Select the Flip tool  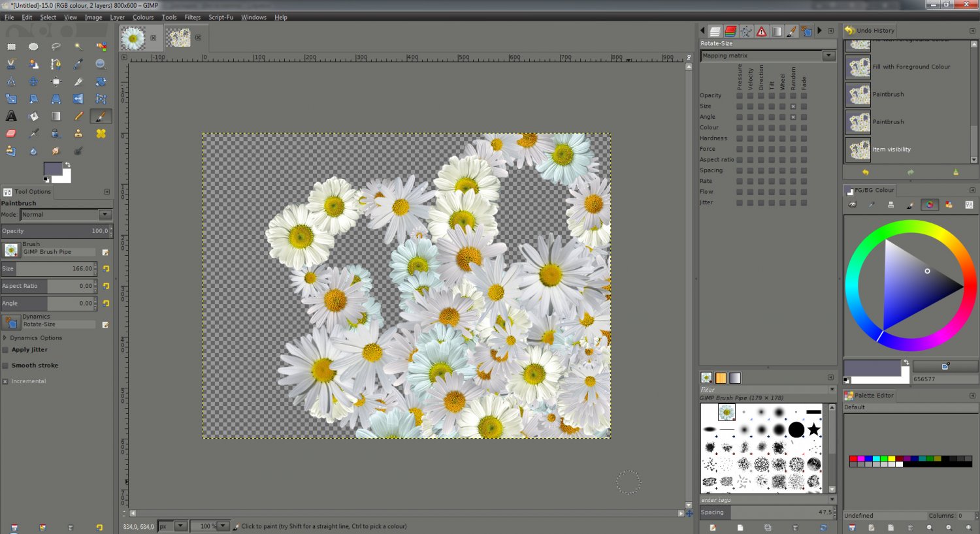pyautogui.click(x=78, y=99)
